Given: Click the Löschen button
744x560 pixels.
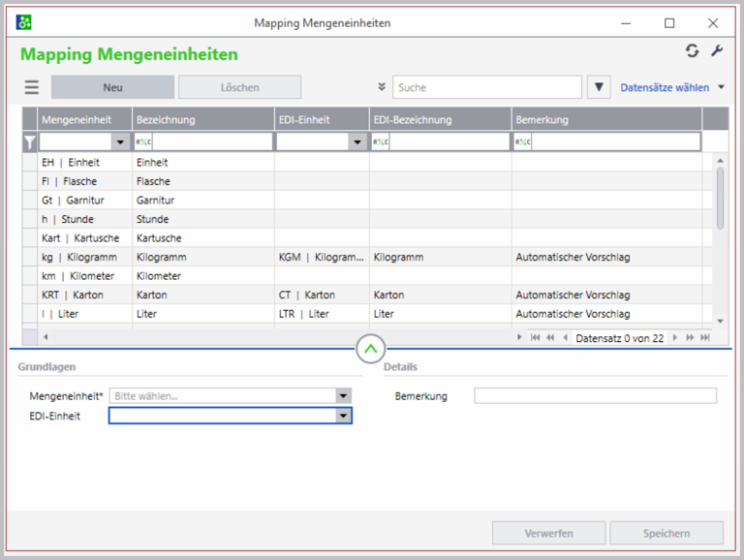Looking at the screenshot, I should (x=239, y=87).
